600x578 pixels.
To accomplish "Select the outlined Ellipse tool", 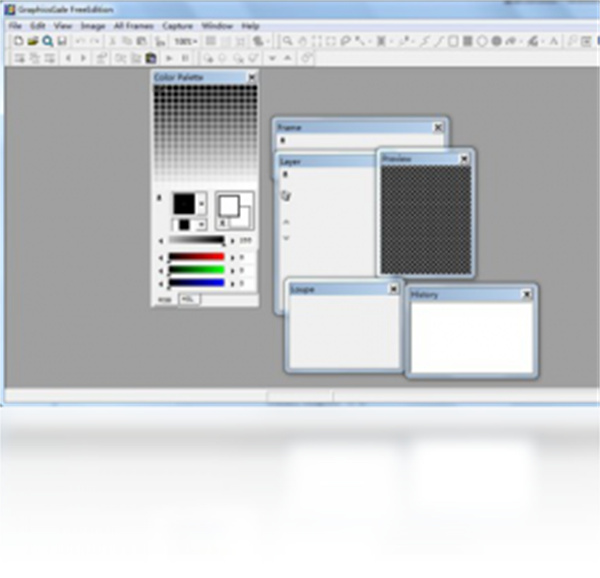I will pyautogui.click(x=482, y=41).
